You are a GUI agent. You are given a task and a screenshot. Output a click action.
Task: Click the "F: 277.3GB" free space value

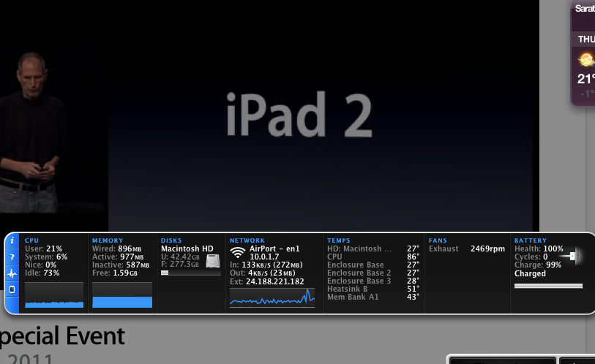tap(180, 265)
